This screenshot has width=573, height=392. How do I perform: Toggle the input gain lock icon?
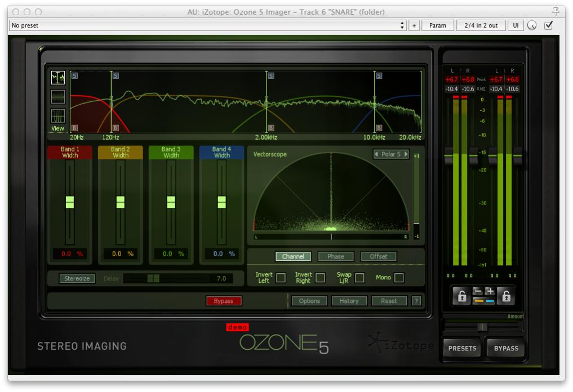[462, 296]
